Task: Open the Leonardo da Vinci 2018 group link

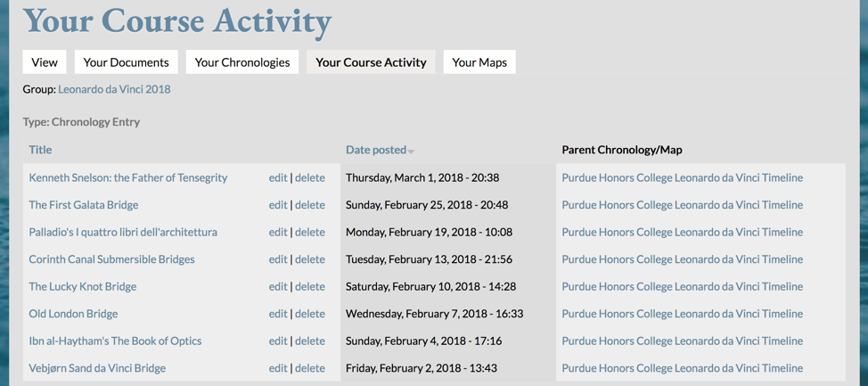Action: click(114, 88)
